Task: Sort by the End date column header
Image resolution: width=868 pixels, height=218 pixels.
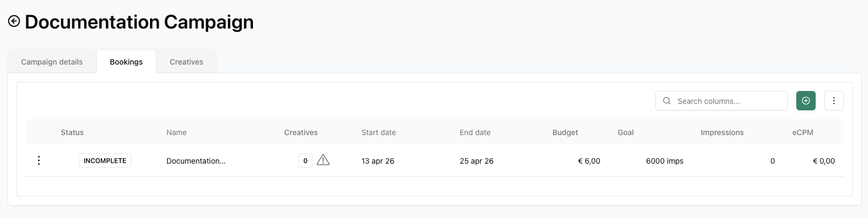Action: (x=475, y=132)
